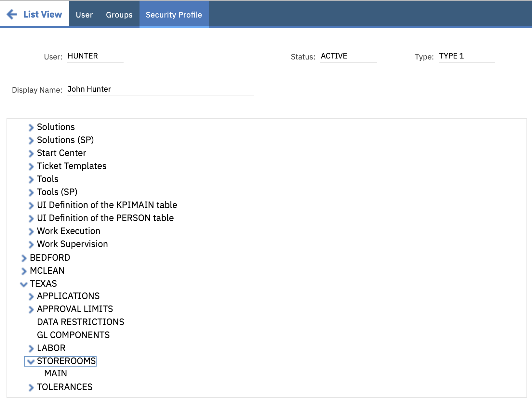Viewport: 532px width, 403px height.
Task: Expand the Start Center node
Action: (31, 153)
